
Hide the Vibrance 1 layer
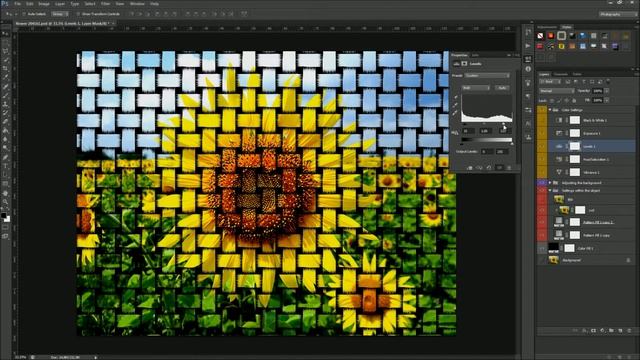pos(542,172)
